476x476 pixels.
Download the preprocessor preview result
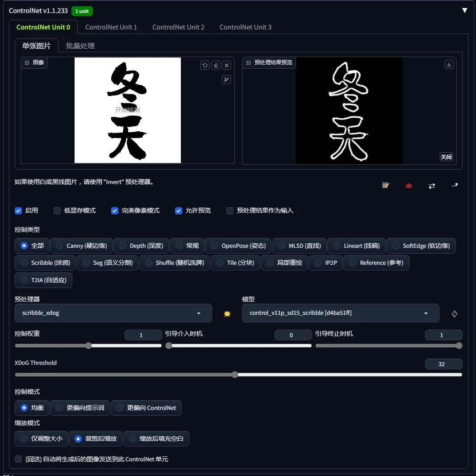coord(449,64)
